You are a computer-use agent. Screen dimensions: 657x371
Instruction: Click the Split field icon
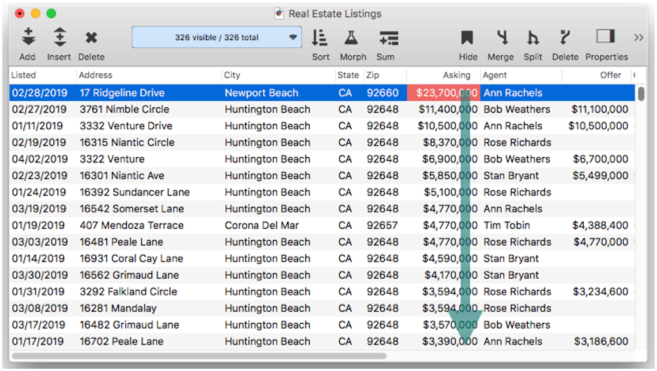(x=533, y=37)
